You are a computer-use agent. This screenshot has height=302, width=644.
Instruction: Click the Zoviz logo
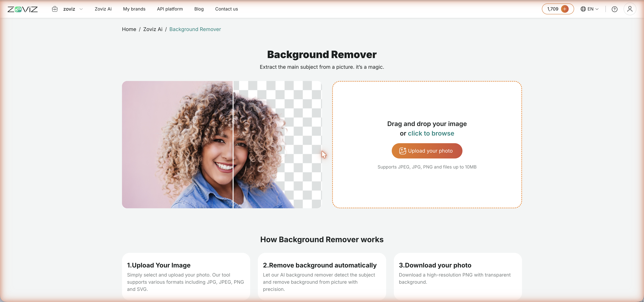click(22, 9)
